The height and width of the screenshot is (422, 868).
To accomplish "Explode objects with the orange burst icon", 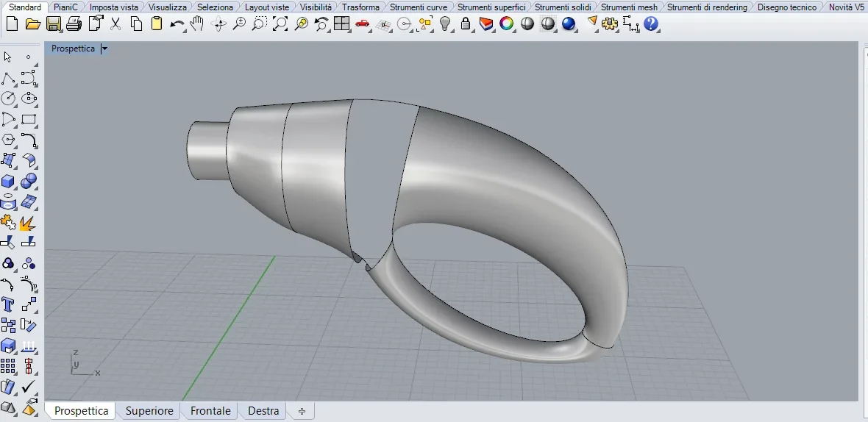I will click(x=28, y=223).
